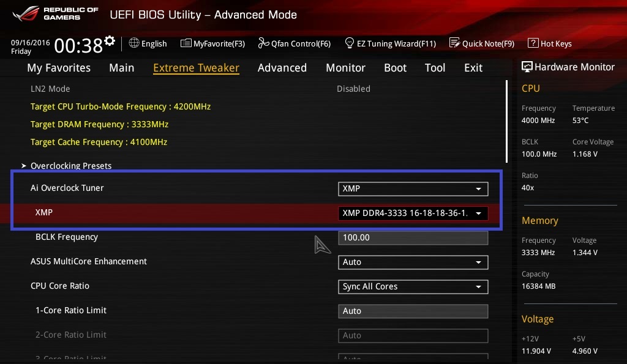Click the +5V 4.960 V reading
This screenshot has width=627, height=364.
click(x=585, y=351)
